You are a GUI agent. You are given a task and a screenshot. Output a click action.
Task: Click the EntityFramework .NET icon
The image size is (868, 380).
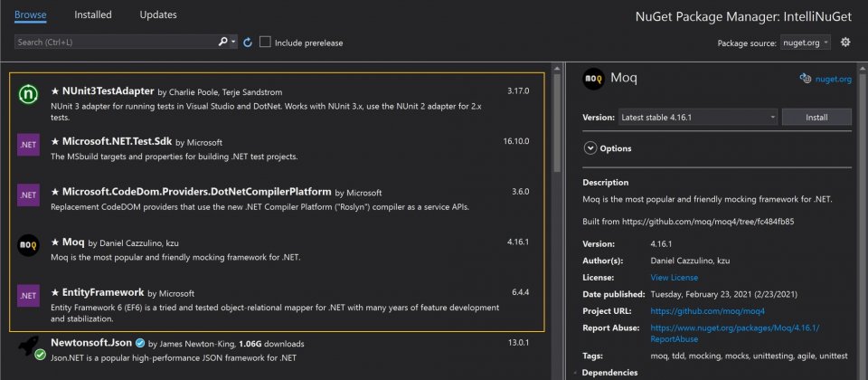point(28,296)
